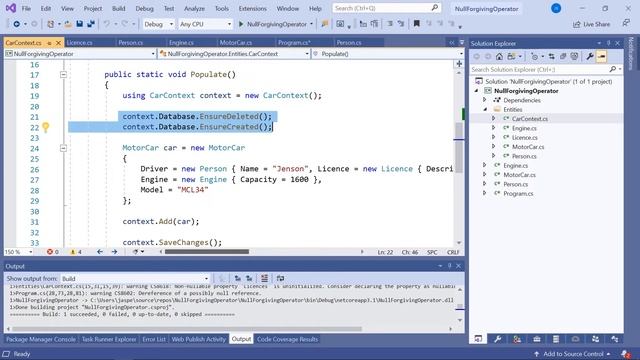
Task: Click Sync with Active Document icon
Action: [x=551, y=56]
